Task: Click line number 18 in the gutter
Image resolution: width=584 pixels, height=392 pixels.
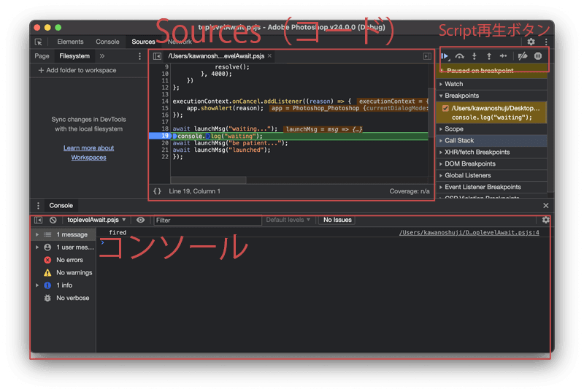Action: click(165, 129)
